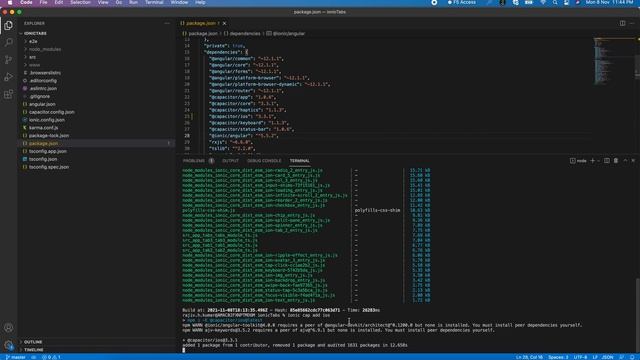Image resolution: width=640 pixels, height=360 pixels.
Task: Split the editor to the right
Action: [622, 23]
